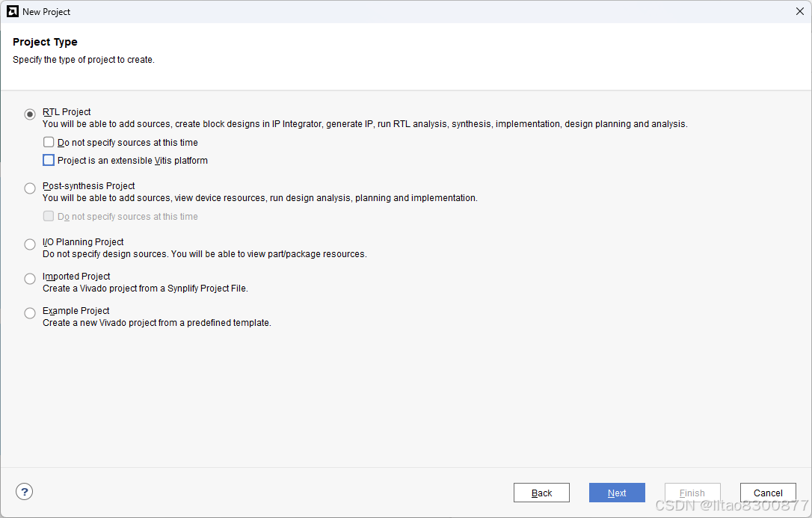Screen dimensions: 812x518
Task: Click the 'Project Type' heading text
Action: point(45,42)
